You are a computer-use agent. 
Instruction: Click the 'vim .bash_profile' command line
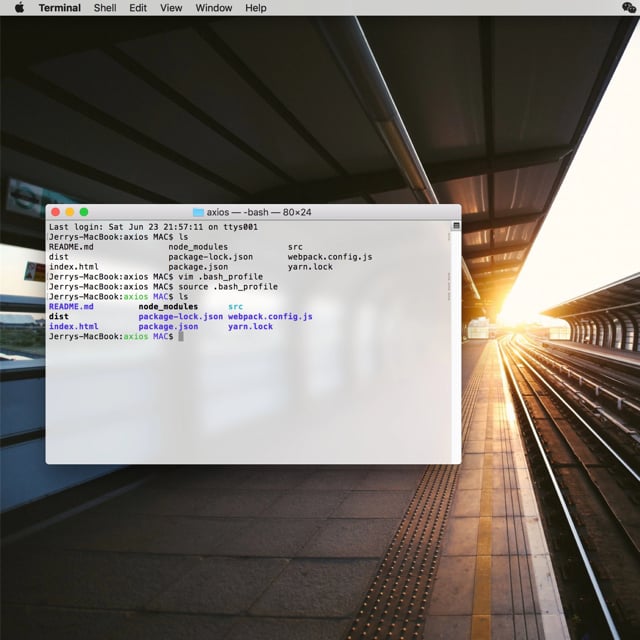(x=156, y=277)
